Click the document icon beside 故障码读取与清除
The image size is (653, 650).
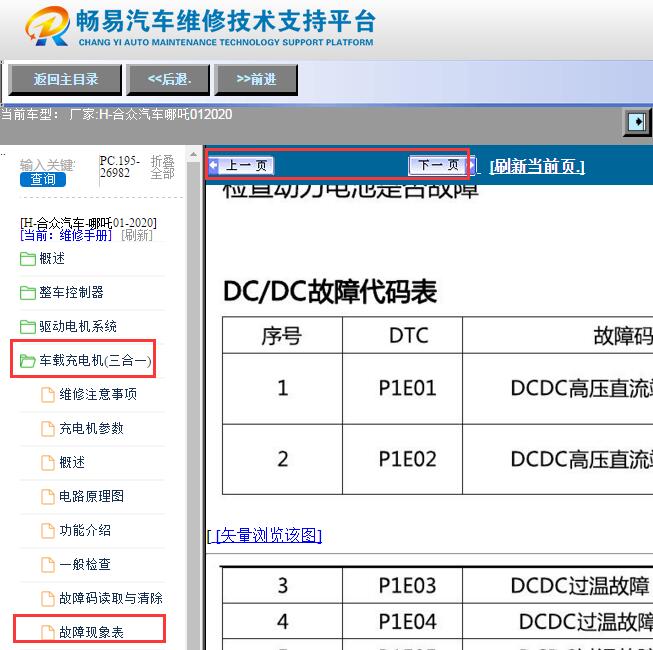click(x=47, y=599)
